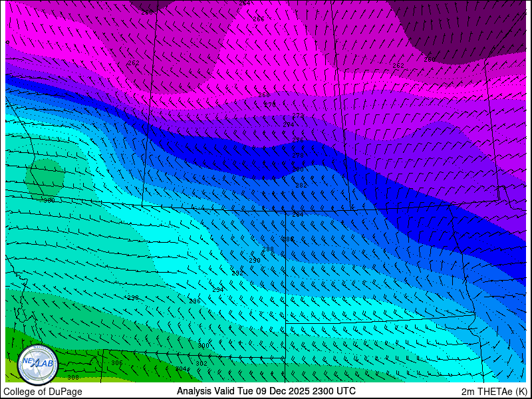Viewport: 532px width, 399px height.
Task: Select the 292 contour label
Action: pyautogui.click(x=237, y=273)
